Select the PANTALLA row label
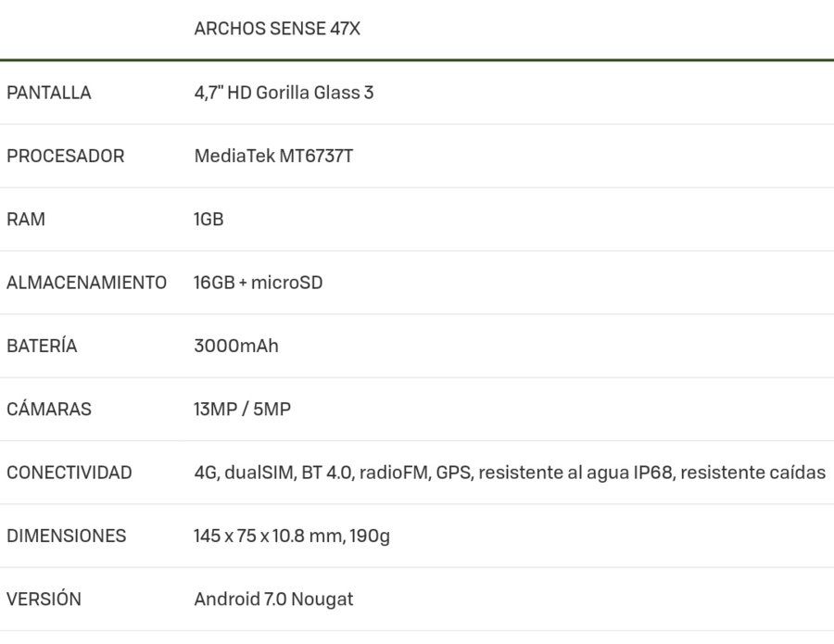This screenshot has width=834, height=644. point(49,93)
